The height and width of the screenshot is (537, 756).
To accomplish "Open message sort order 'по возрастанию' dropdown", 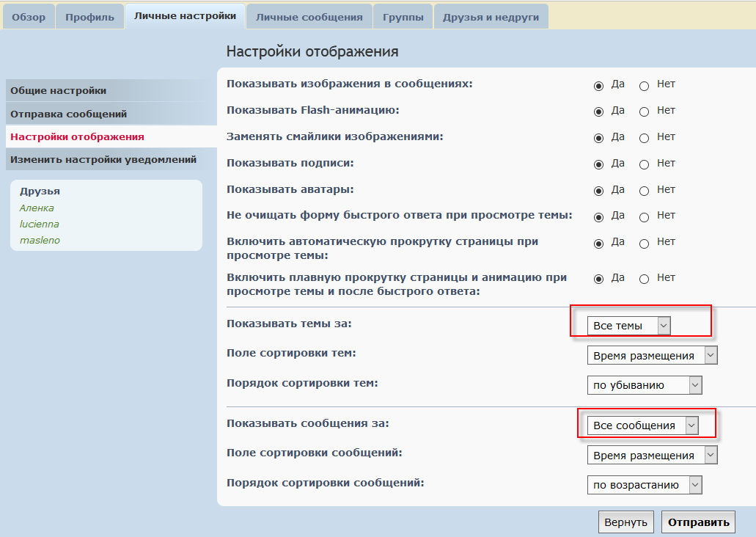I will (x=645, y=485).
